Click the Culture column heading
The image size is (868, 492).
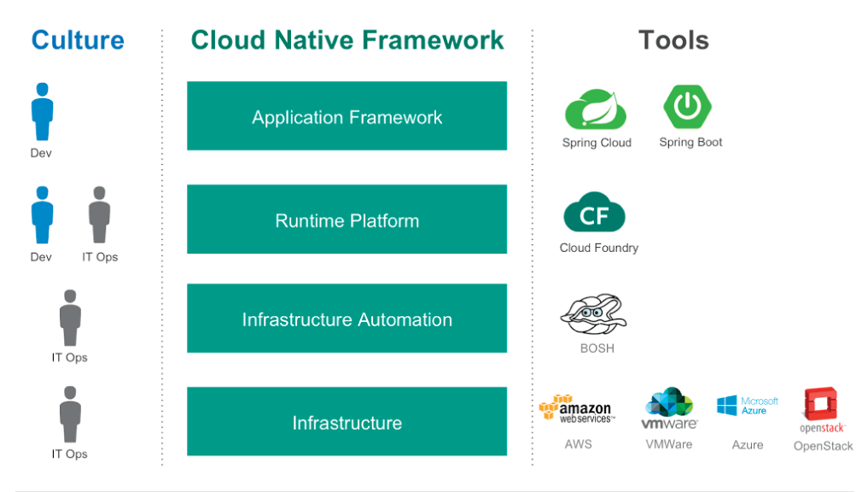pos(78,40)
